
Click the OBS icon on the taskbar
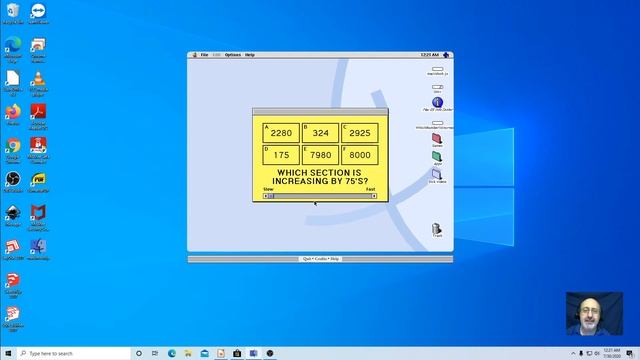point(270,353)
